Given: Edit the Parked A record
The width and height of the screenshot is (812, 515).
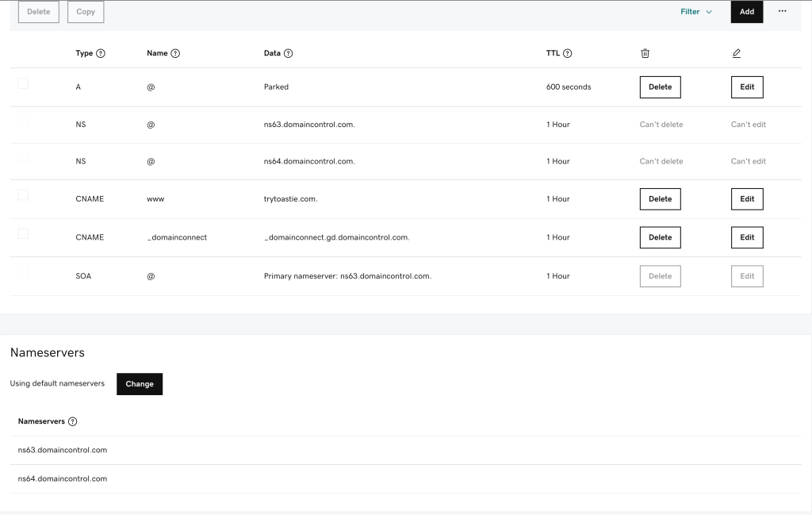Looking at the screenshot, I should (x=747, y=87).
